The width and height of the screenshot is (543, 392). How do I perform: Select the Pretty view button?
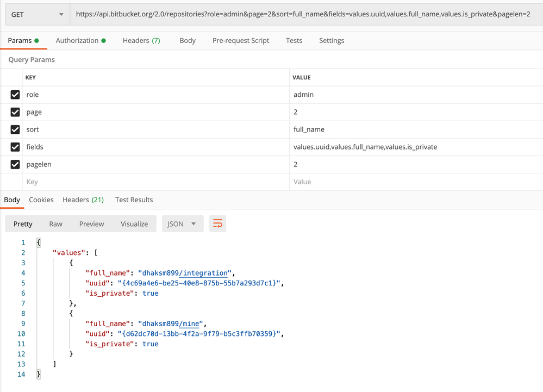23,223
